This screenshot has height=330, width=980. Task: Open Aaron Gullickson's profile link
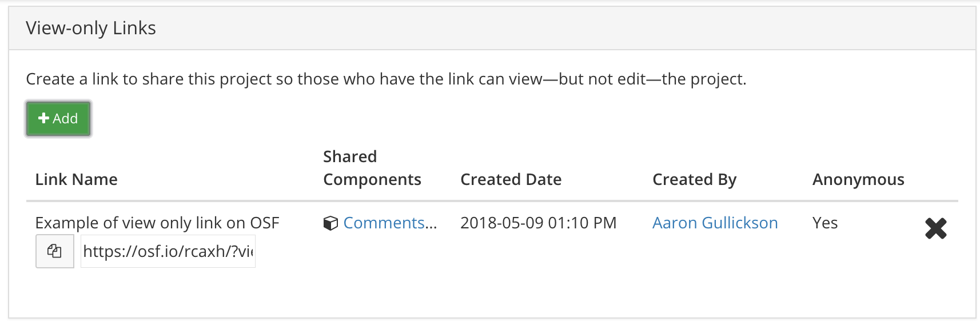click(x=715, y=223)
